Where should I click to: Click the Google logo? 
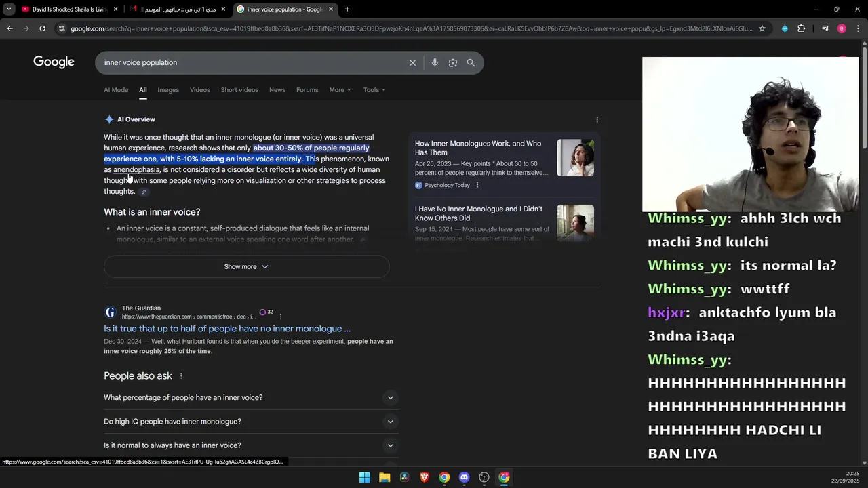tap(54, 62)
